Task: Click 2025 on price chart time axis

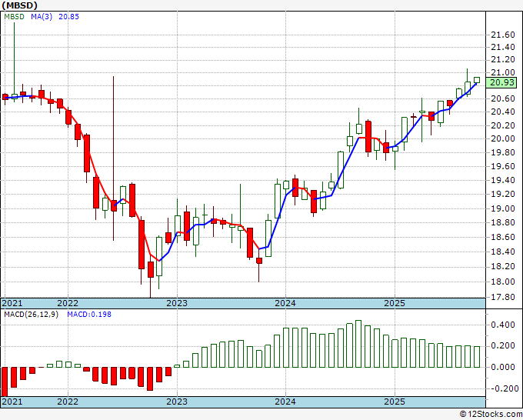Action: click(395, 303)
